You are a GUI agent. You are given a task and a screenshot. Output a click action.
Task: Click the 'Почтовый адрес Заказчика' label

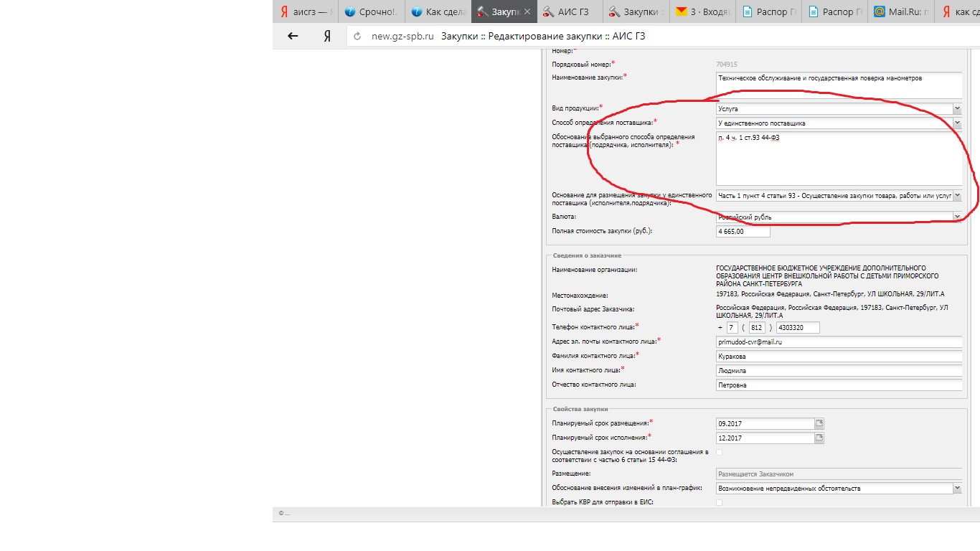pyautogui.click(x=593, y=309)
